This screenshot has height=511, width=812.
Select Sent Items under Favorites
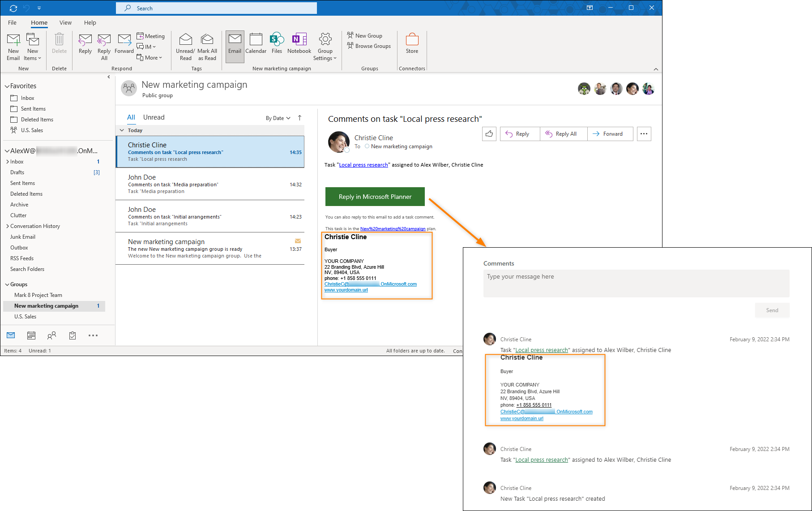(33, 109)
